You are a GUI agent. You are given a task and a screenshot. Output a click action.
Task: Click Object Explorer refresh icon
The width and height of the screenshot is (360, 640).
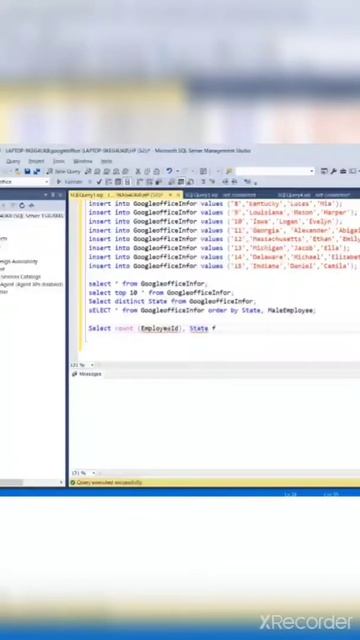pyautogui.click(x=22, y=205)
